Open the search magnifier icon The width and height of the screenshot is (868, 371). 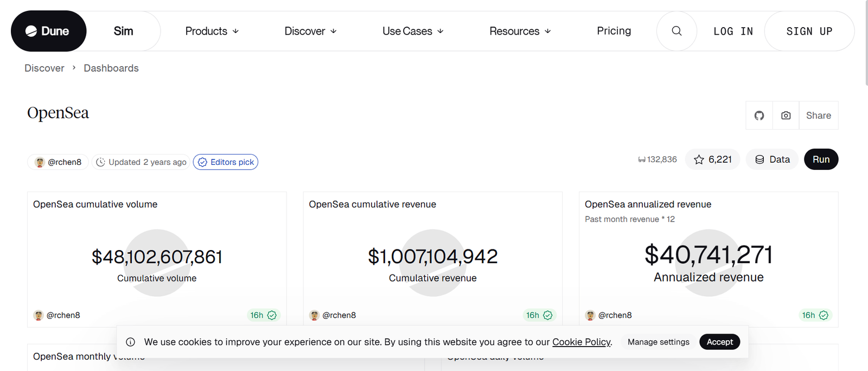point(676,31)
